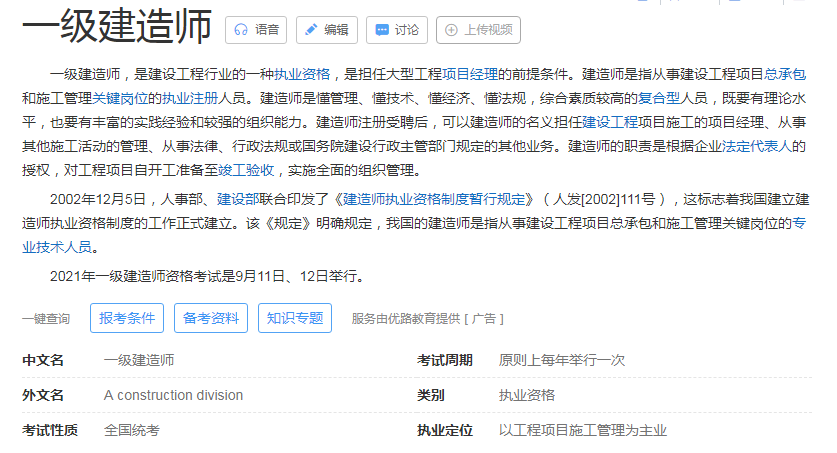837x453 pixels.
Task: Select the 类别 field label
Action: click(431, 395)
